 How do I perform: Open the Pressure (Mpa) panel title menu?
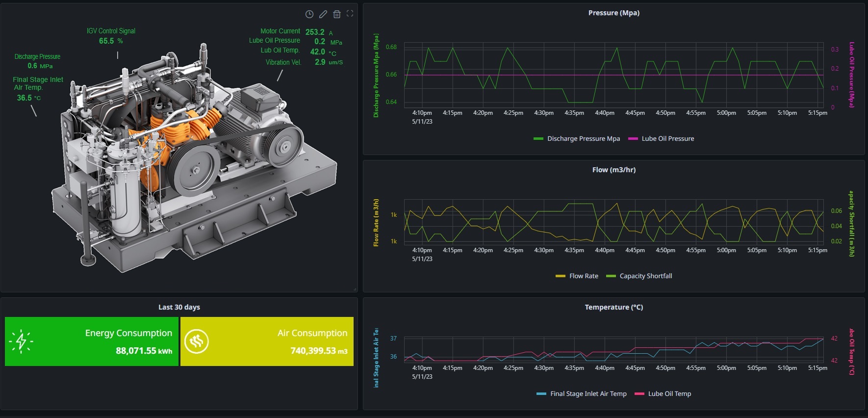tap(613, 13)
